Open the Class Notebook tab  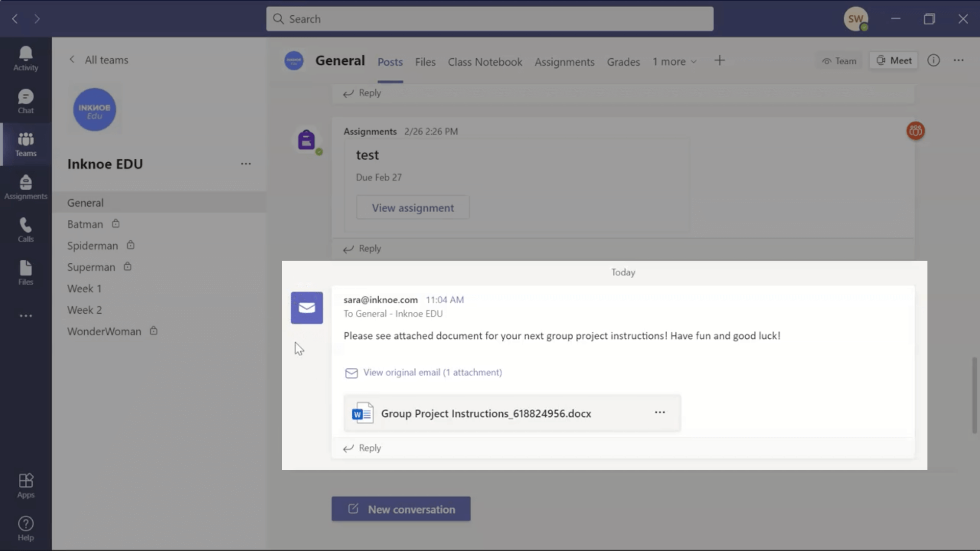484,61
